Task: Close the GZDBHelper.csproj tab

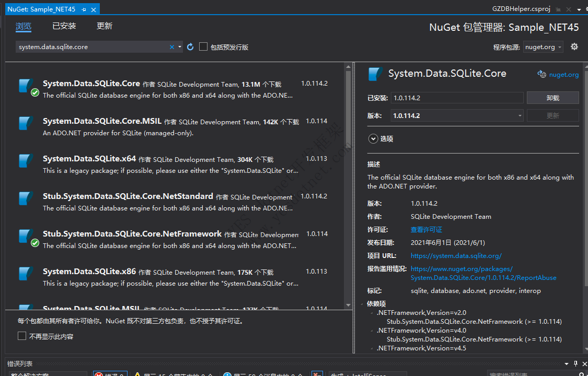Action: [x=569, y=9]
